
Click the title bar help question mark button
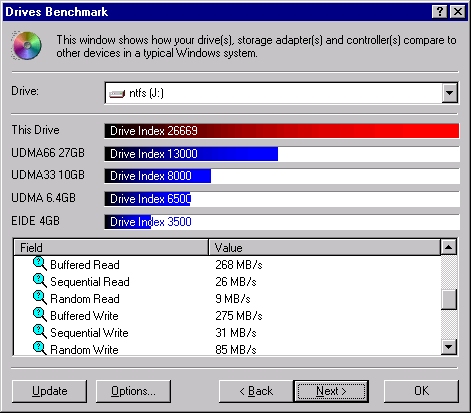(x=440, y=12)
